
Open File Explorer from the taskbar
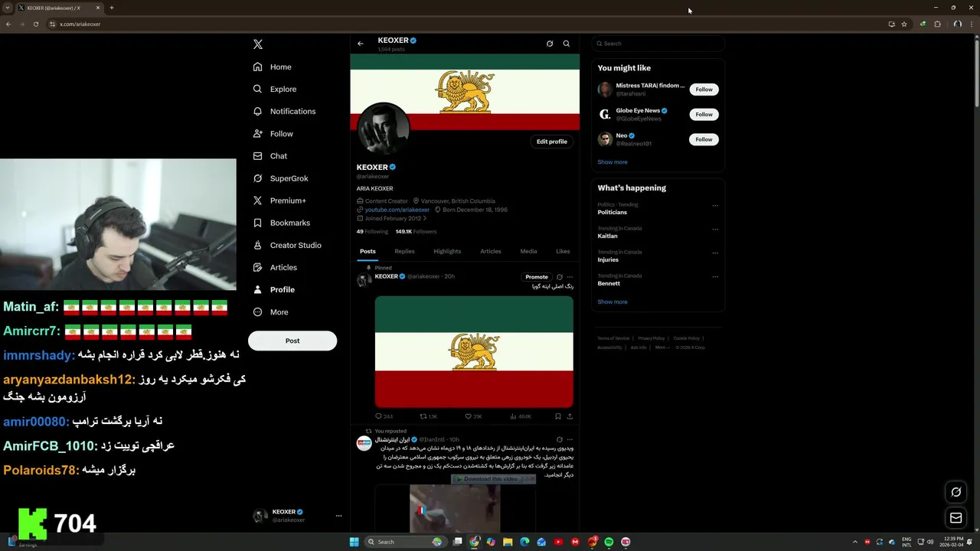(x=508, y=542)
